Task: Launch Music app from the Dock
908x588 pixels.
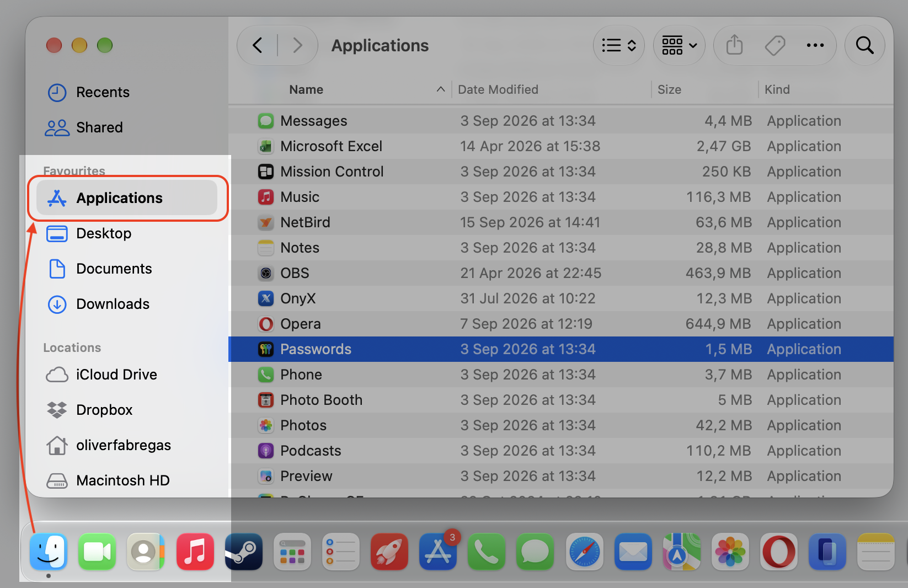Action: [195, 552]
